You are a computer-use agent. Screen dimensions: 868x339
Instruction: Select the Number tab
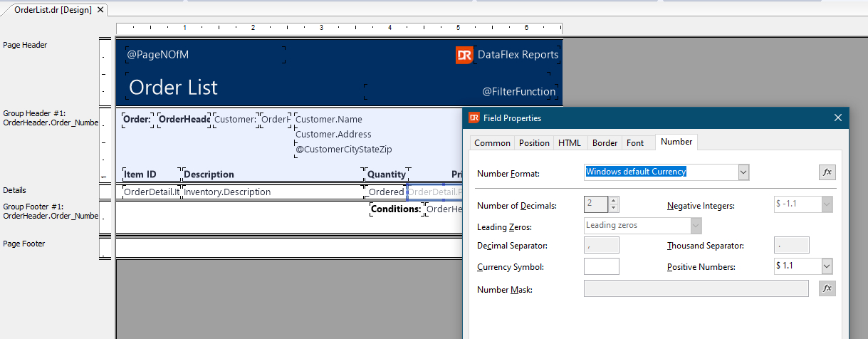676,142
